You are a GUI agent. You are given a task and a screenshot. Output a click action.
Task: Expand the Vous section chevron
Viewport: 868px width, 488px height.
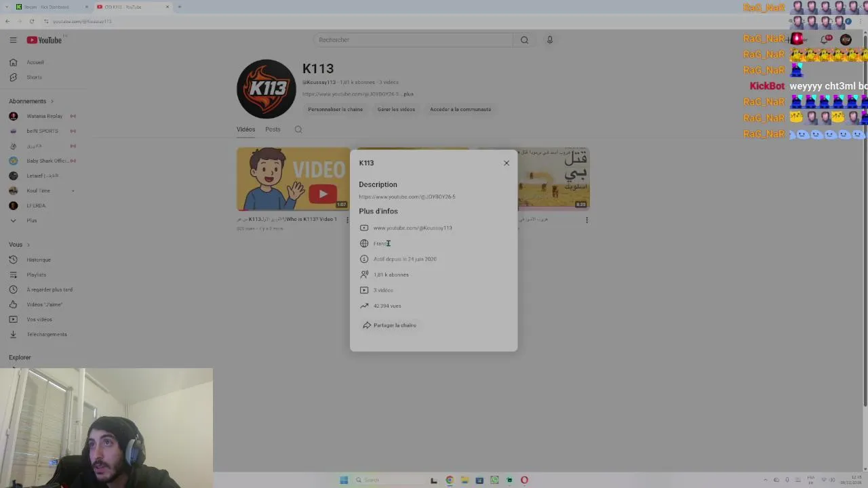[x=28, y=245]
